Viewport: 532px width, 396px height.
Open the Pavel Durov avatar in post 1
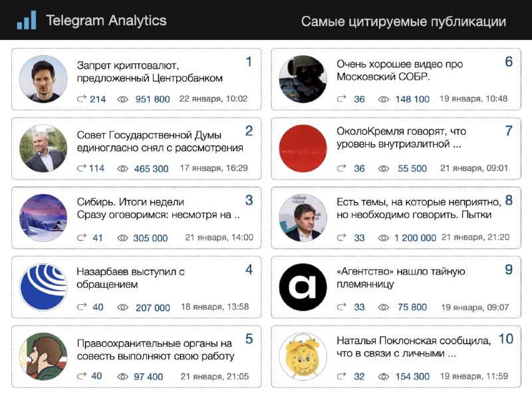(x=43, y=79)
